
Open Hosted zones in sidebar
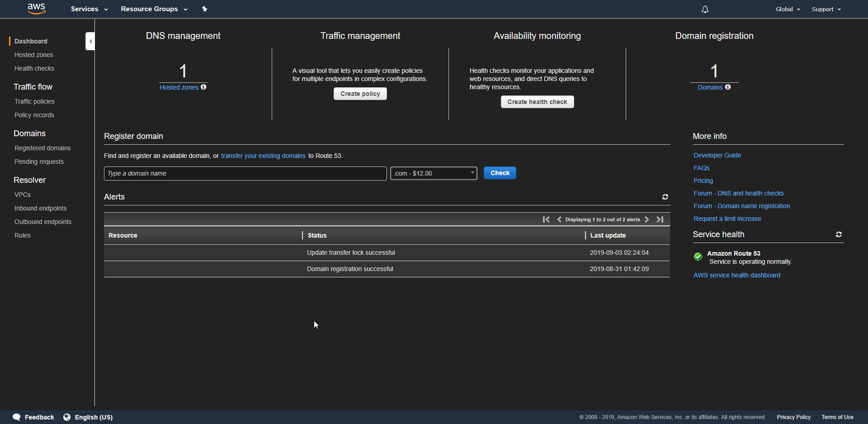(33, 55)
